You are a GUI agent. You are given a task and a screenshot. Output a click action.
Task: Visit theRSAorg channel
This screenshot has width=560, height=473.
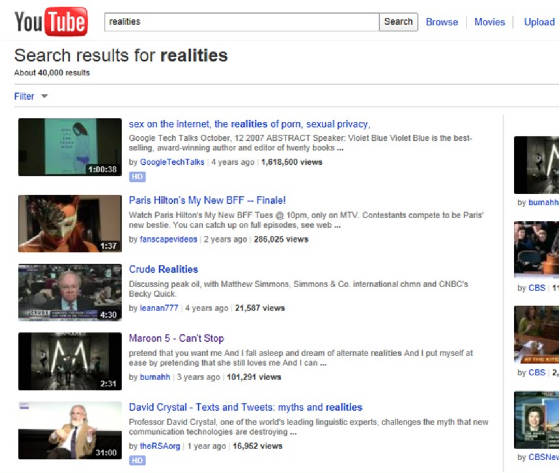tap(160, 446)
